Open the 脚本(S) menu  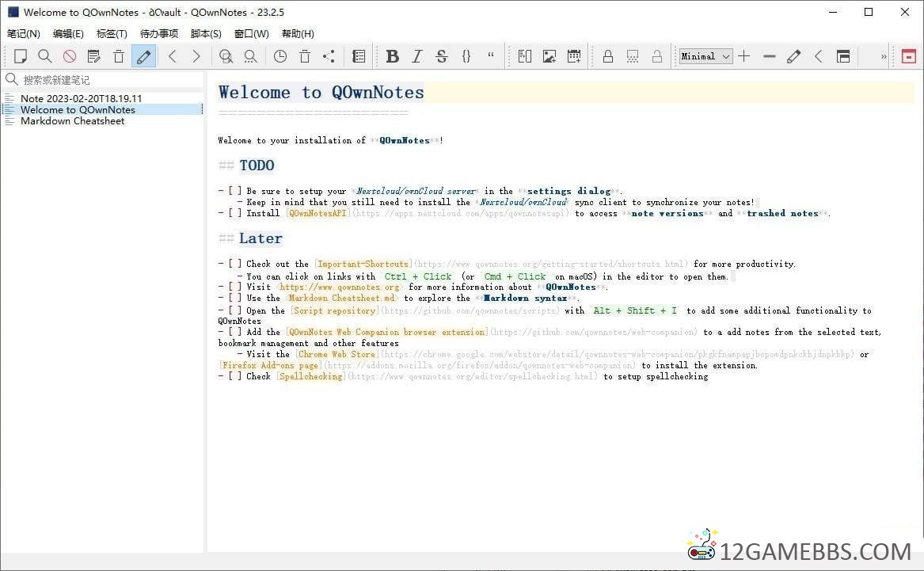pyautogui.click(x=206, y=34)
